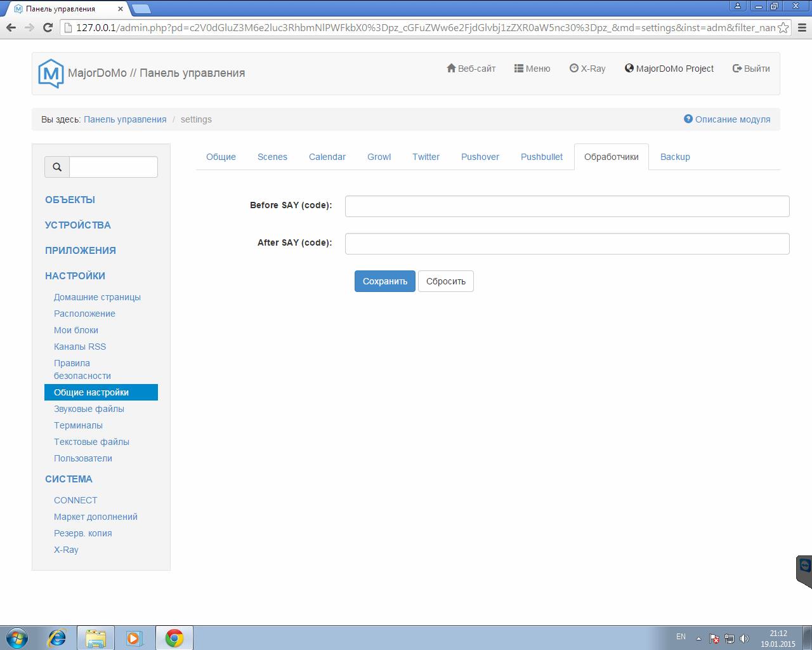812x650 pixels.
Task: Save settings with the Сохранить button
Action: (x=384, y=281)
